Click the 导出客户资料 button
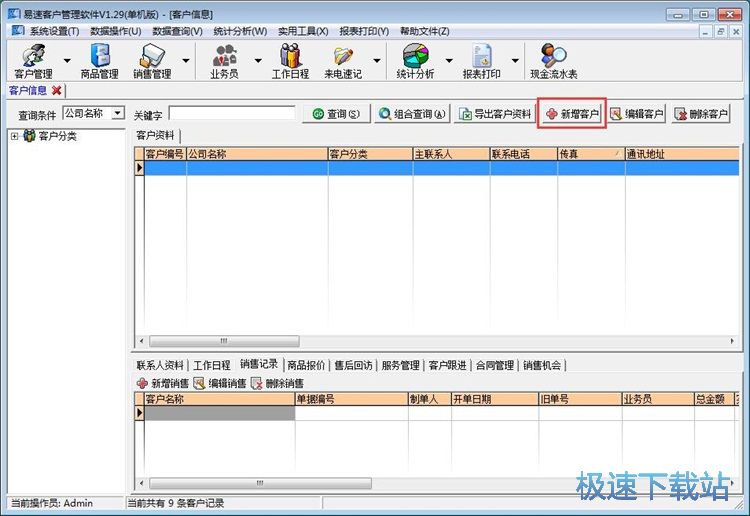The height and width of the screenshot is (516, 750). pos(495,114)
